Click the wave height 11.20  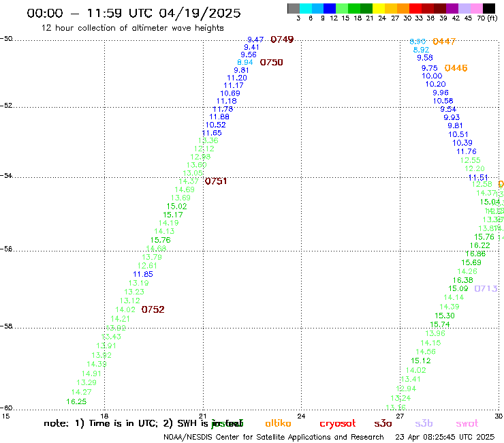pyautogui.click(x=237, y=78)
